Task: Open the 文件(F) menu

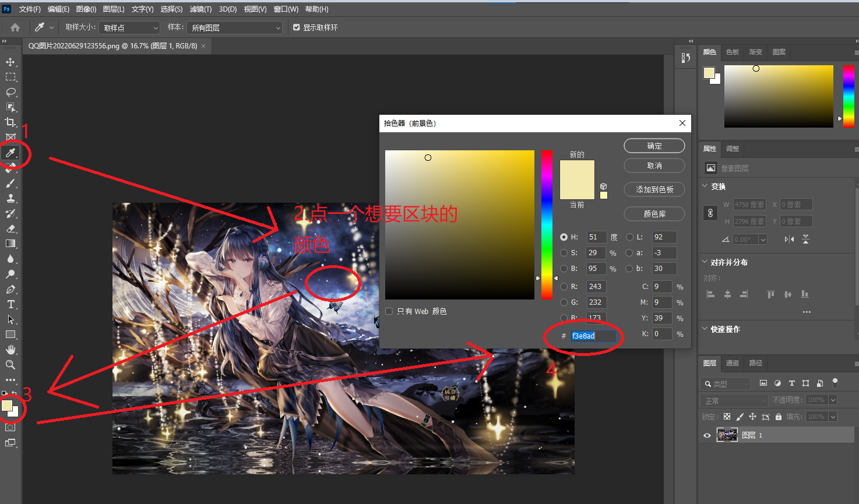Action: pos(30,9)
